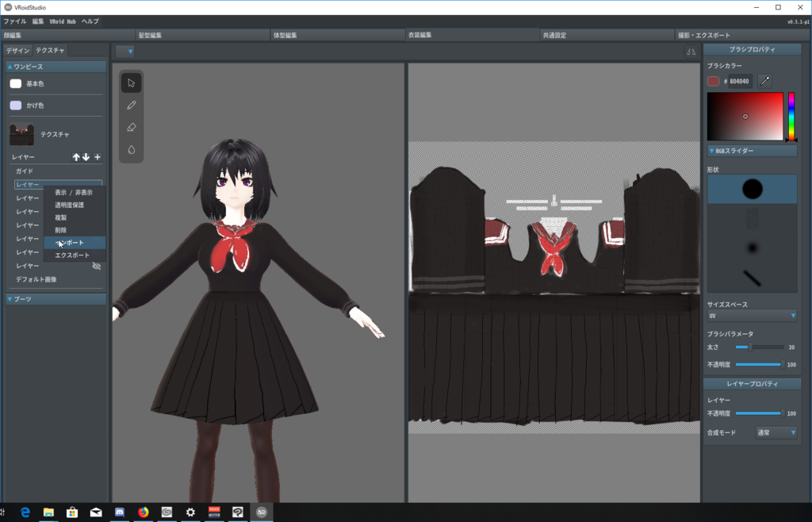
Task: Adjust the brush 不透明度 slider
Action: (759, 365)
